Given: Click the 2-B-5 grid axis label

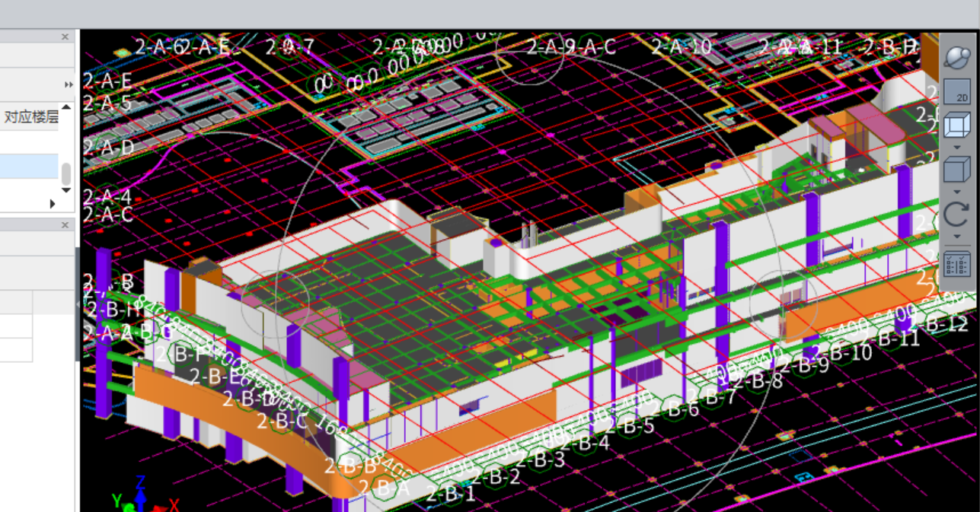Looking at the screenshot, I should (628, 425).
